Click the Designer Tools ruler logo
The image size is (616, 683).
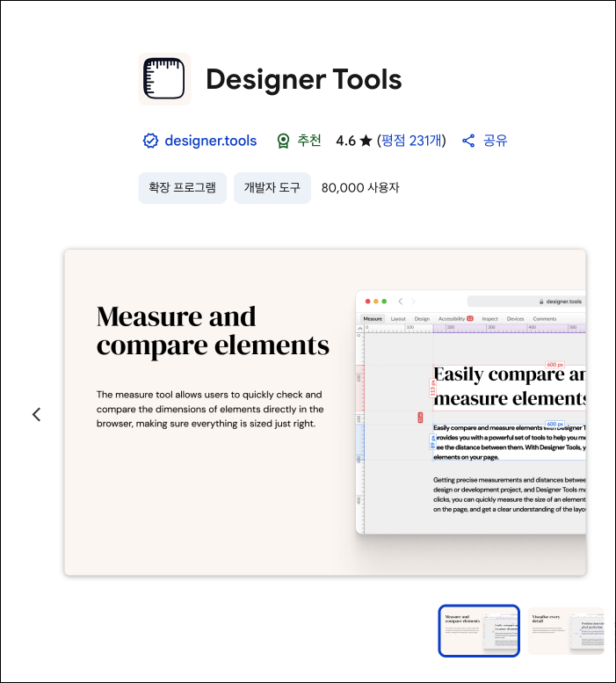coord(164,79)
